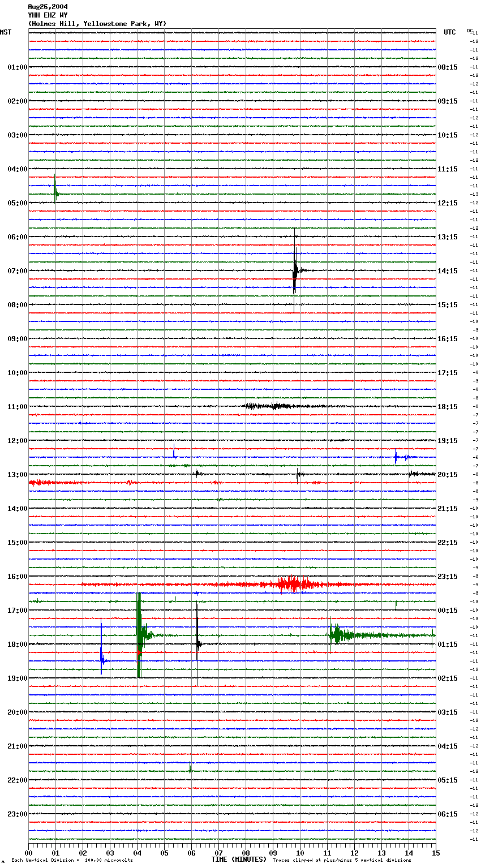The width and height of the screenshot is (481, 868).
Task: Click the date heading "Aug26,2004"
Action: click(48, 7)
